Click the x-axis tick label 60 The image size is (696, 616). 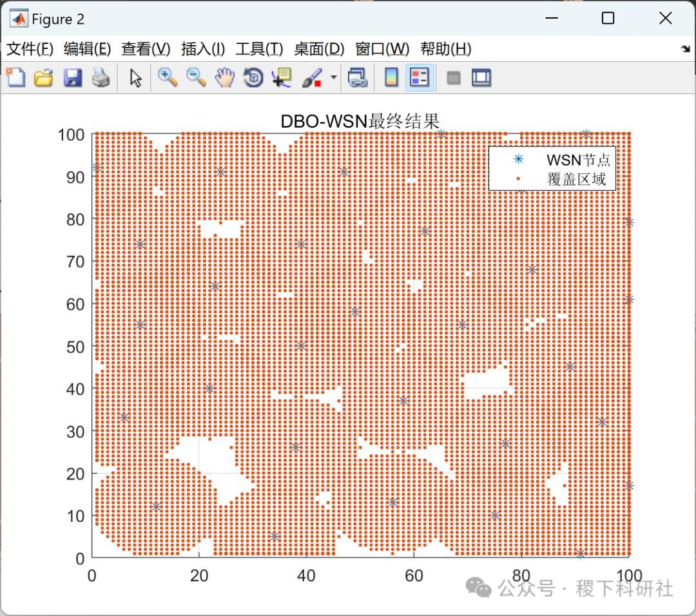click(x=414, y=575)
